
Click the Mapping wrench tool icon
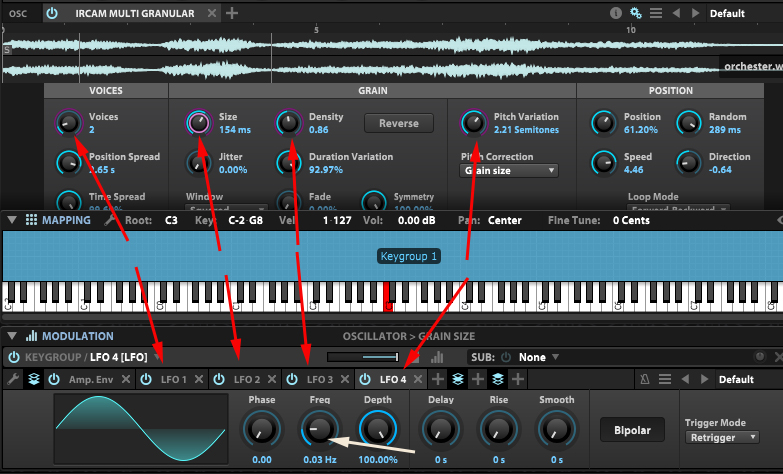[x=109, y=220]
